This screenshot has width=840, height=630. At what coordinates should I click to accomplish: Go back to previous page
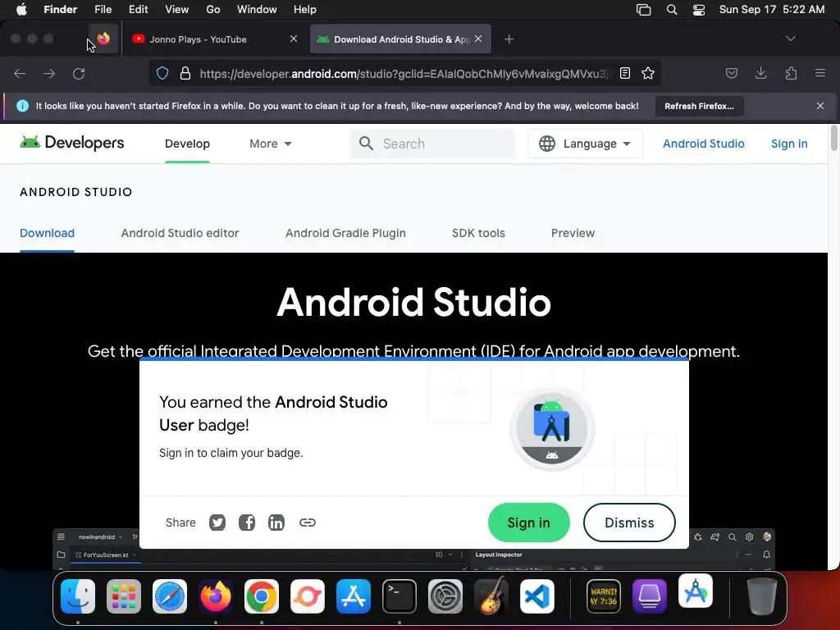20,73
